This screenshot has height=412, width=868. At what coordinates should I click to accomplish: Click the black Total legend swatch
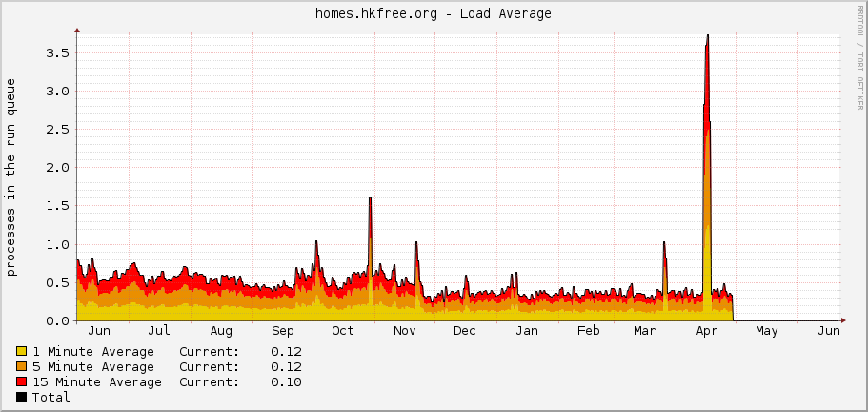(22, 397)
